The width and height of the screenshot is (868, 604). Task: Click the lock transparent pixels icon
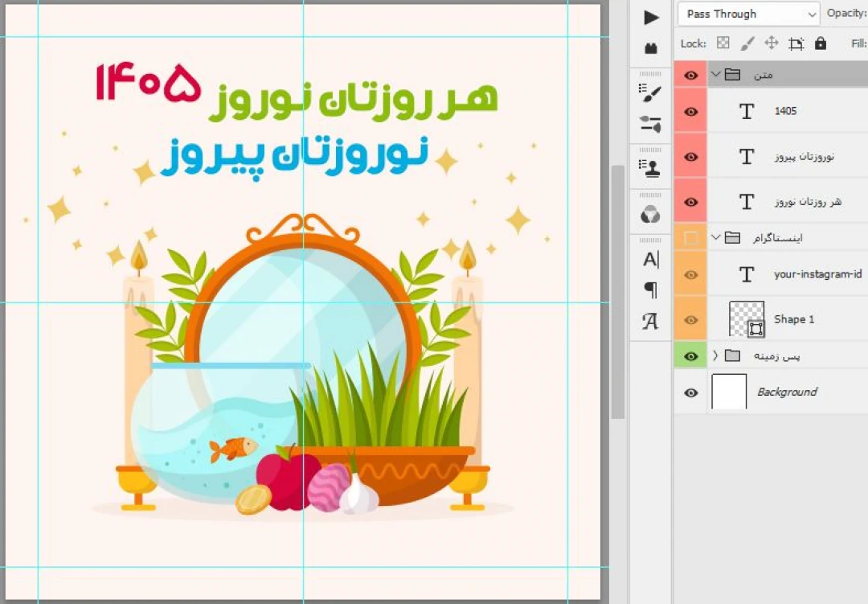pyautogui.click(x=723, y=43)
